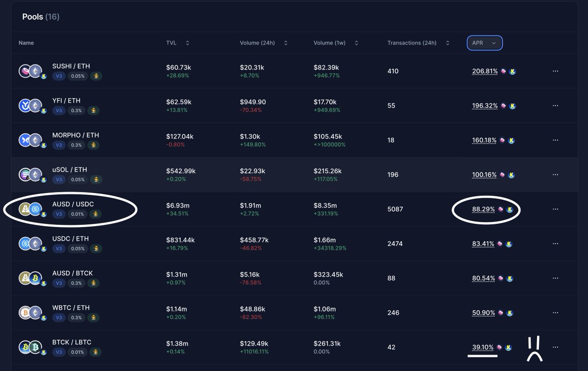Click the 0.01% fee badge on BTCK / LBTC
This screenshot has height=371, width=588.
(77, 352)
